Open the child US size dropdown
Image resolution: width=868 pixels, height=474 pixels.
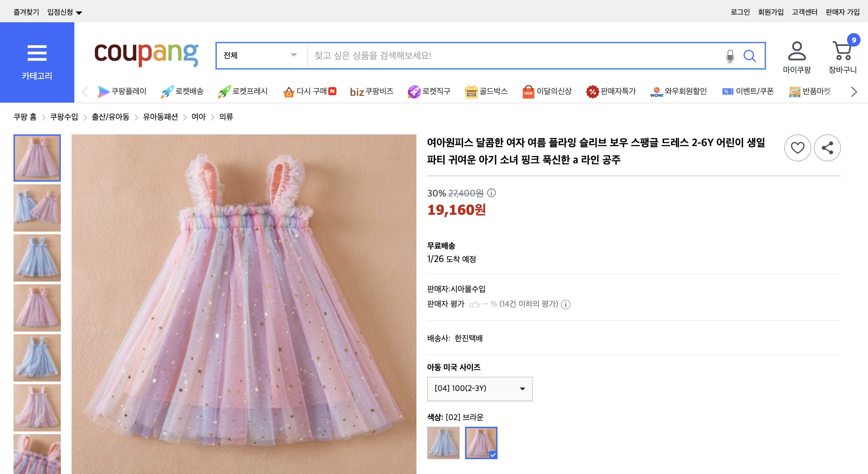click(x=479, y=389)
